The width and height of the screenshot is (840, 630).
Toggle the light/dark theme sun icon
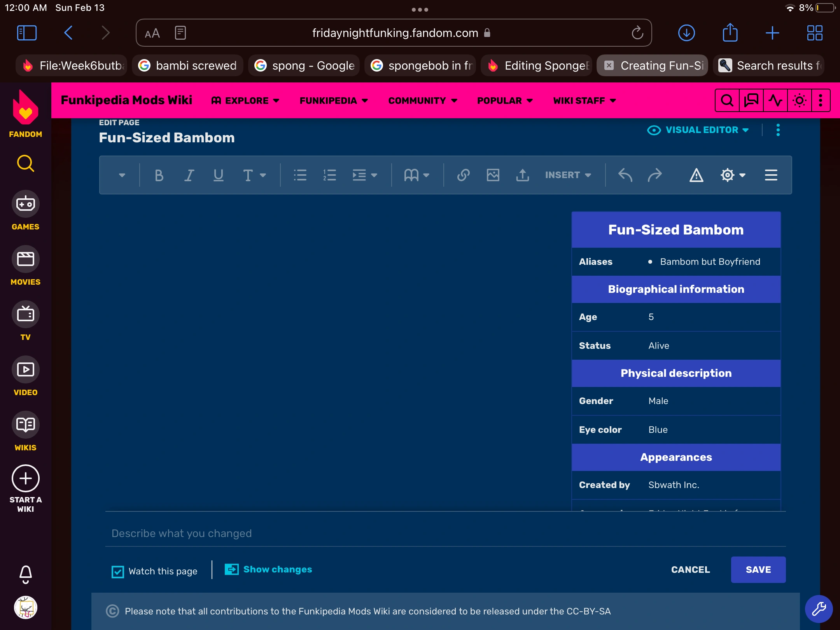coord(799,101)
